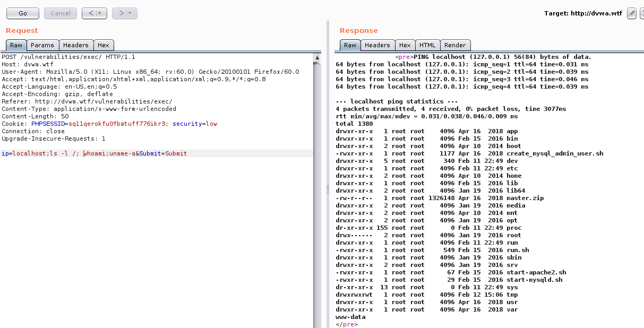Click the Connection: close header
Image resolution: width=644 pixels, height=328 pixels.
coord(33,131)
